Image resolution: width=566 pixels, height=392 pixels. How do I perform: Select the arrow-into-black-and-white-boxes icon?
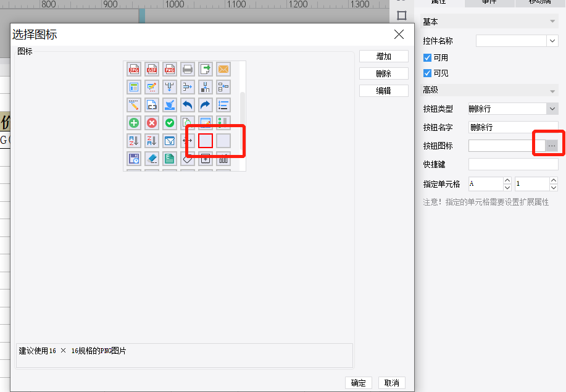click(206, 87)
